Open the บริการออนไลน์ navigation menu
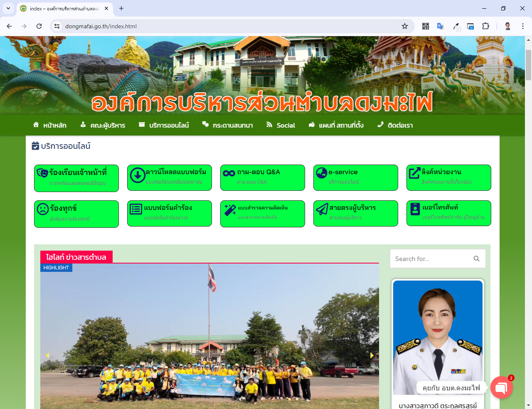The width and height of the screenshot is (532, 409). coord(164,125)
